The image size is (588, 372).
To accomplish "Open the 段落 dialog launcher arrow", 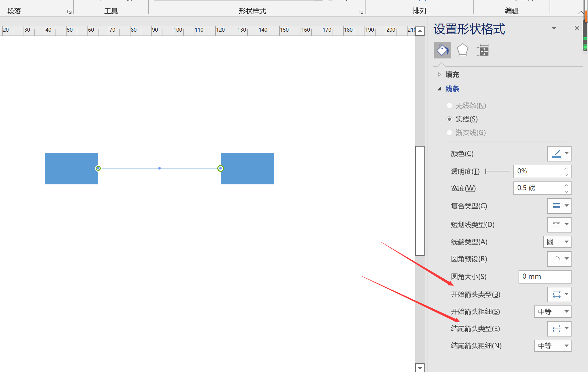I will [x=69, y=12].
